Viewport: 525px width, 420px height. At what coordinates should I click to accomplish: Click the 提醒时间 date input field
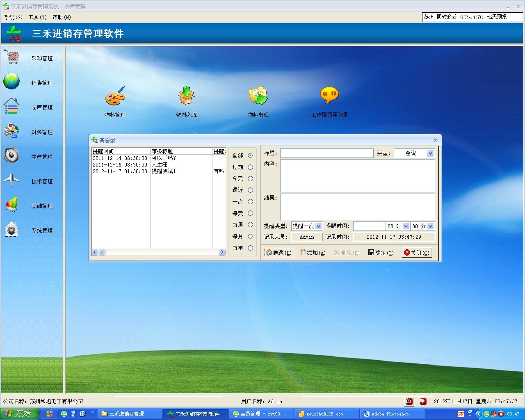(370, 226)
